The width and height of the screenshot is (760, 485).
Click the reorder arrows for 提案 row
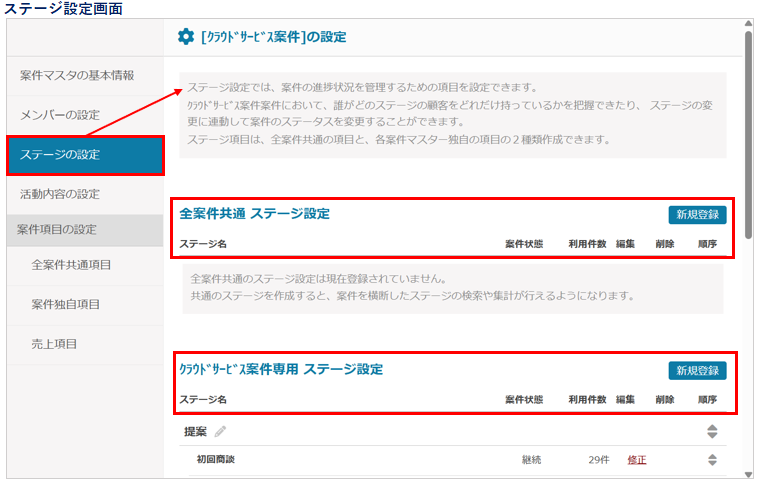click(x=712, y=431)
